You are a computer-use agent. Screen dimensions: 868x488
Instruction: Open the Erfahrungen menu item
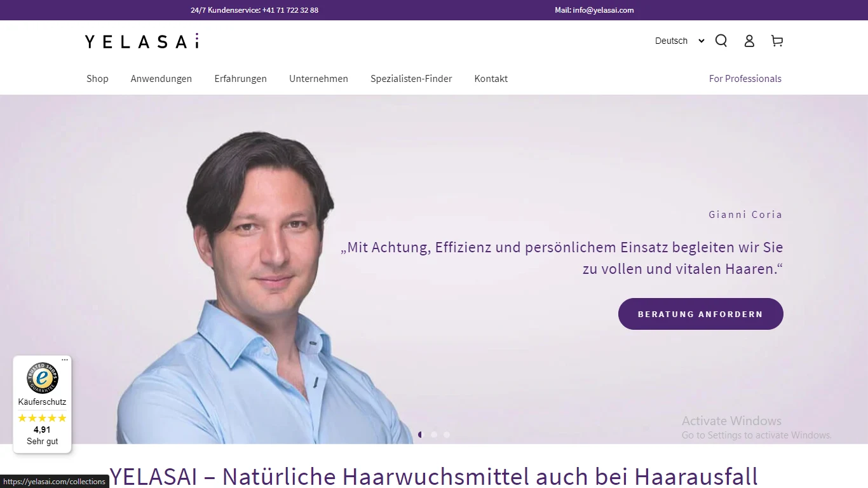pyautogui.click(x=241, y=79)
